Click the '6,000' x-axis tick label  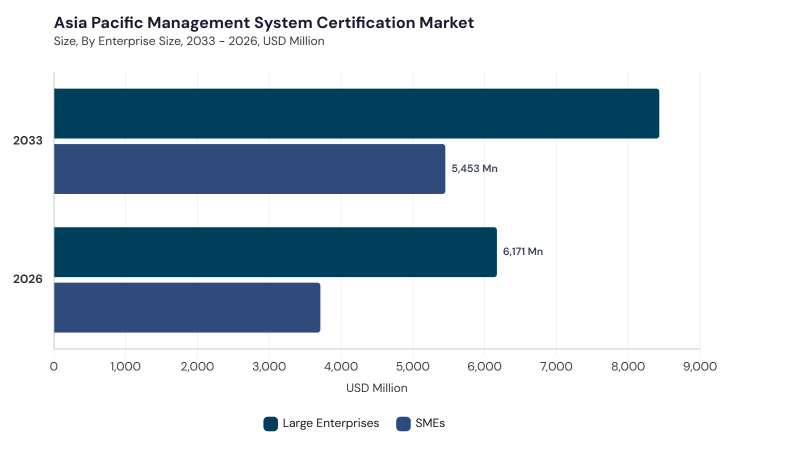click(485, 366)
